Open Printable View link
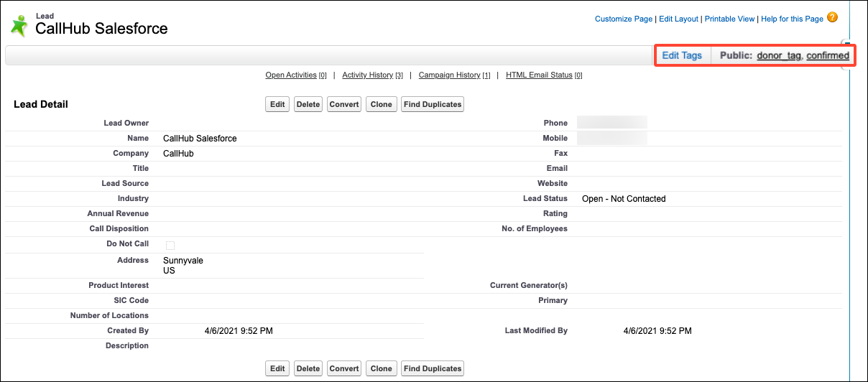The height and width of the screenshot is (382, 868). coord(729,19)
